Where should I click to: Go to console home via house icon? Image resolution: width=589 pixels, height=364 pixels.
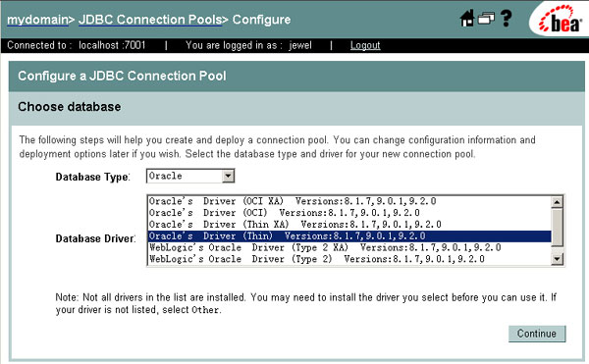click(467, 18)
